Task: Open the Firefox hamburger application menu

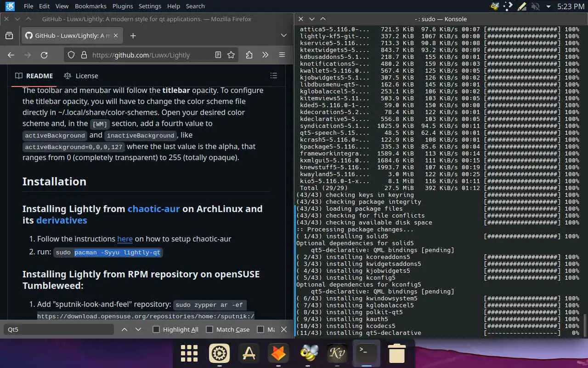Action: tap(282, 55)
